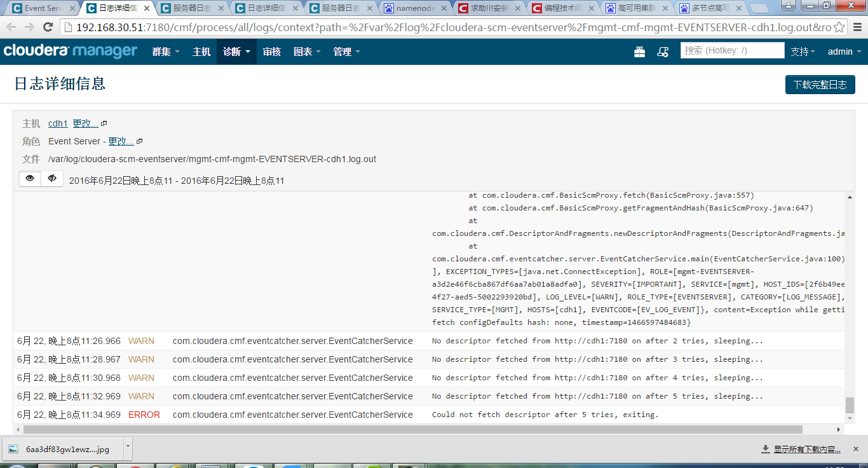
Task: Click the timestamp 6月22 晚上8点11:34.969
Action: coord(69,415)
